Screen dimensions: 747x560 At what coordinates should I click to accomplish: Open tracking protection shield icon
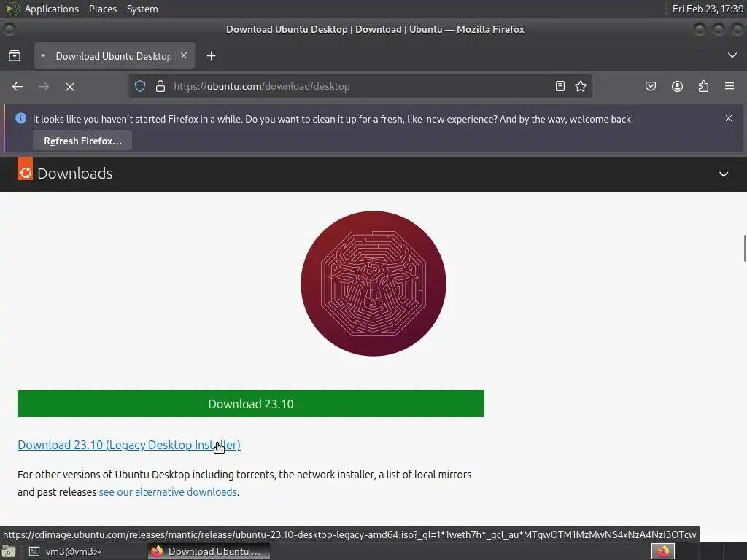139,86
